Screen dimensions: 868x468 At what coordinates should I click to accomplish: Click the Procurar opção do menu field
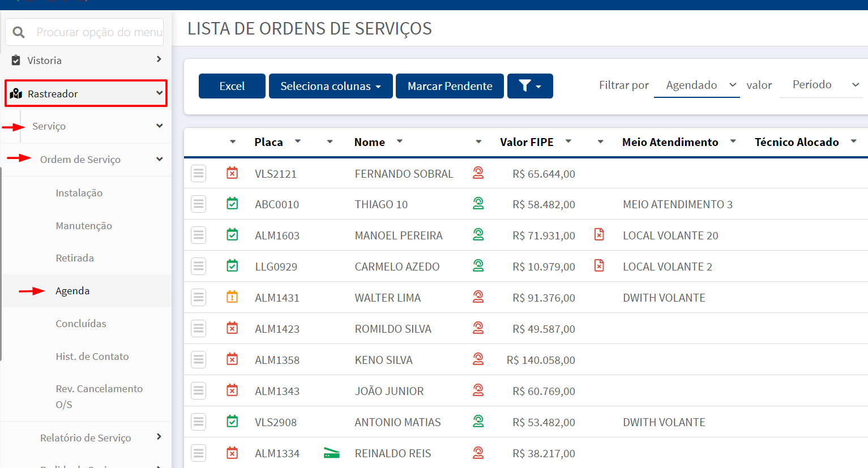coord(99,32)
